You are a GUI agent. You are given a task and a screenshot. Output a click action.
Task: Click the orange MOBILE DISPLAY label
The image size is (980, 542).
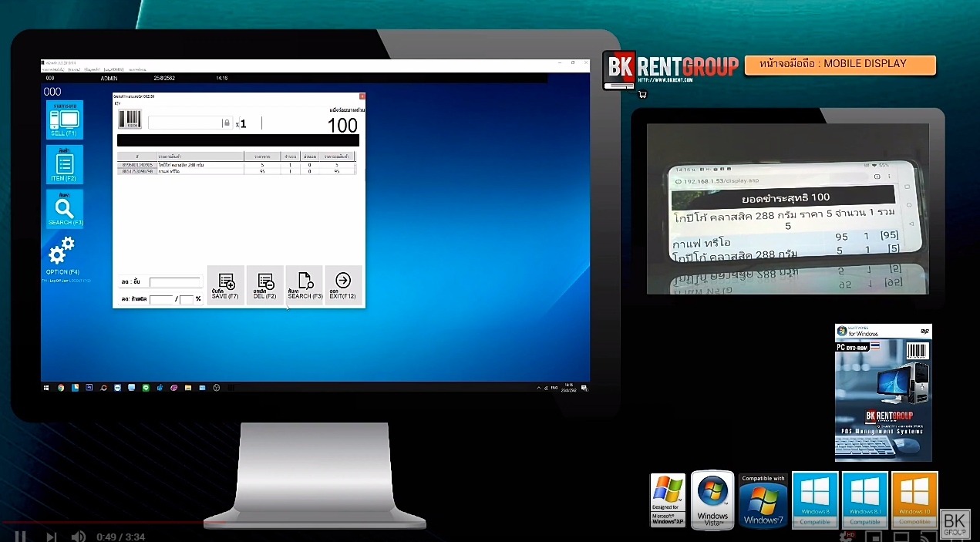point(840,65)
